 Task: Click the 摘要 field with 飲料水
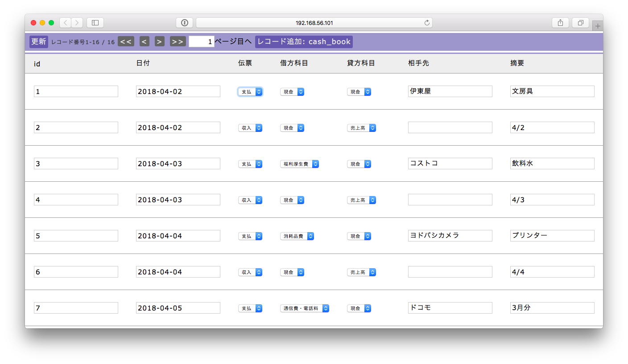pos(552,164)
